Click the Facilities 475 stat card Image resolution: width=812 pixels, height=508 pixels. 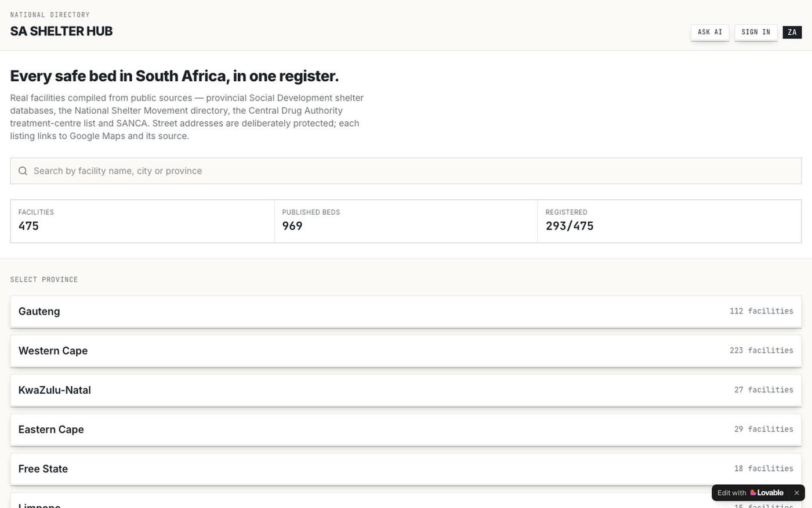[142, 221]
